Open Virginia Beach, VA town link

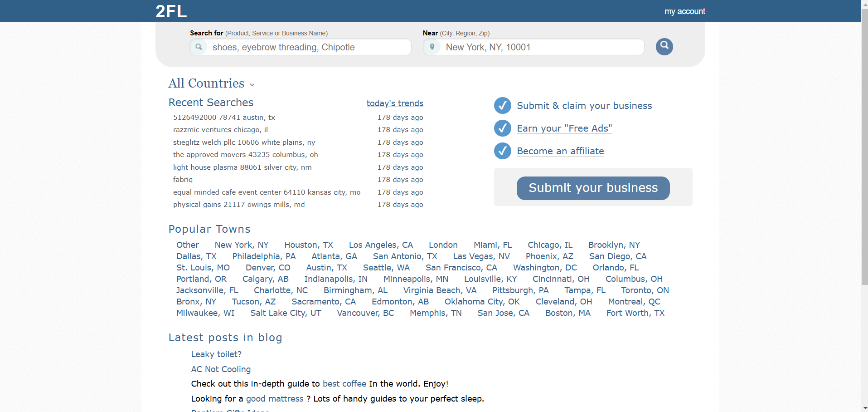440,290
